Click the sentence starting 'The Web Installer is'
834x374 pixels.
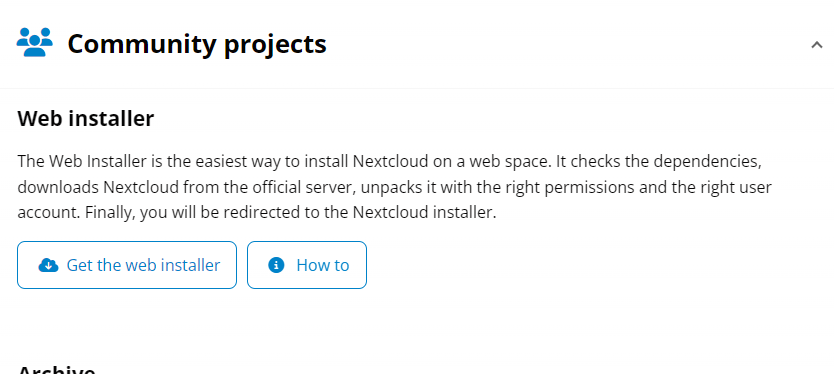point(285,161)
